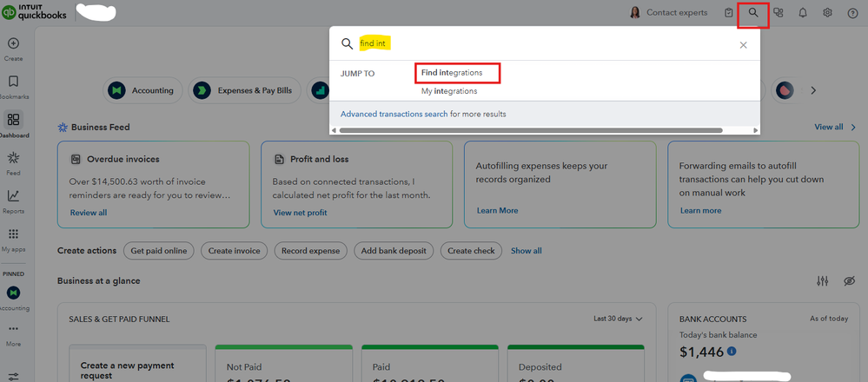Select My integrations from search results
The width and height of the screenshot is (868, 382).
pos(449,91)
